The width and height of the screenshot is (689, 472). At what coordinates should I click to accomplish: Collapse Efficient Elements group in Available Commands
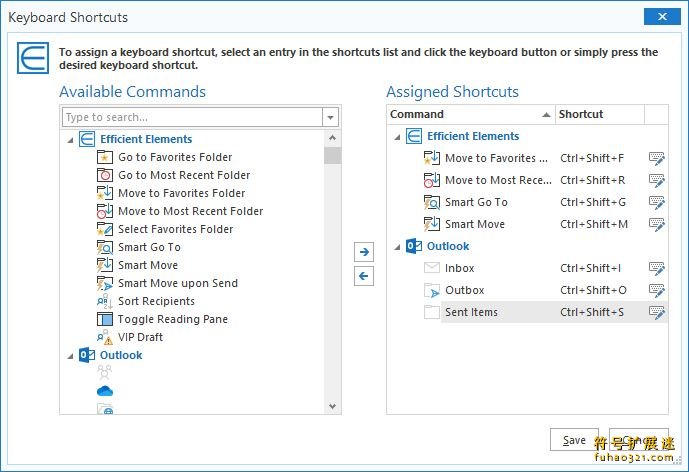tap(70, 140)
